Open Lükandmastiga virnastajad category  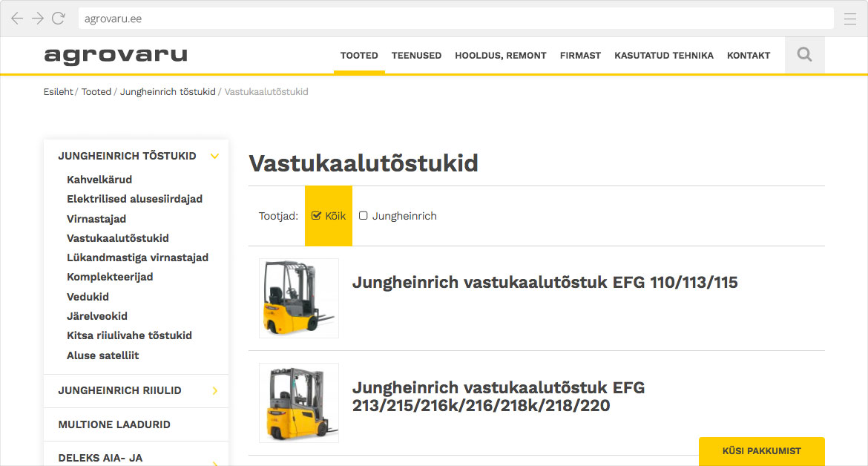tap(137, 257)
